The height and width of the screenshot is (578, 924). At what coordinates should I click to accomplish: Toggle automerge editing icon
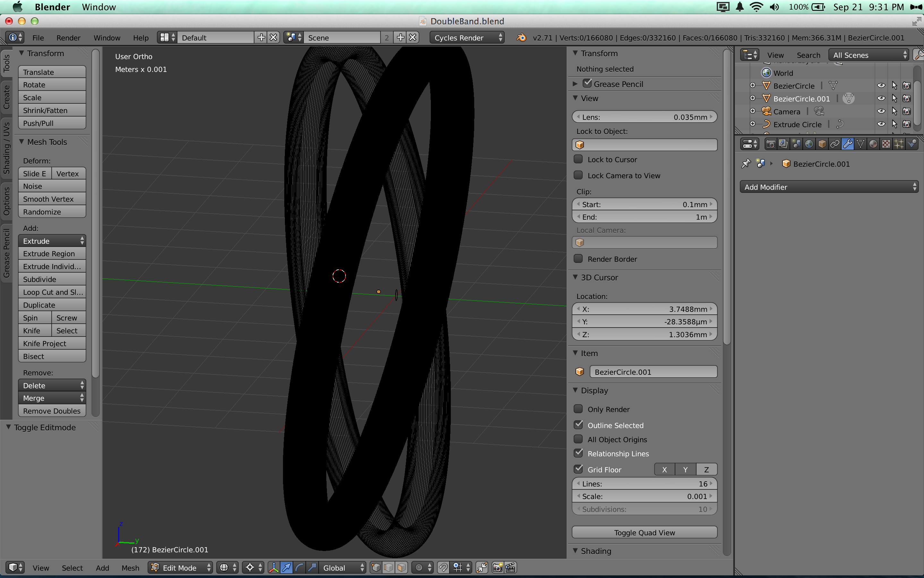coord(482,567)
